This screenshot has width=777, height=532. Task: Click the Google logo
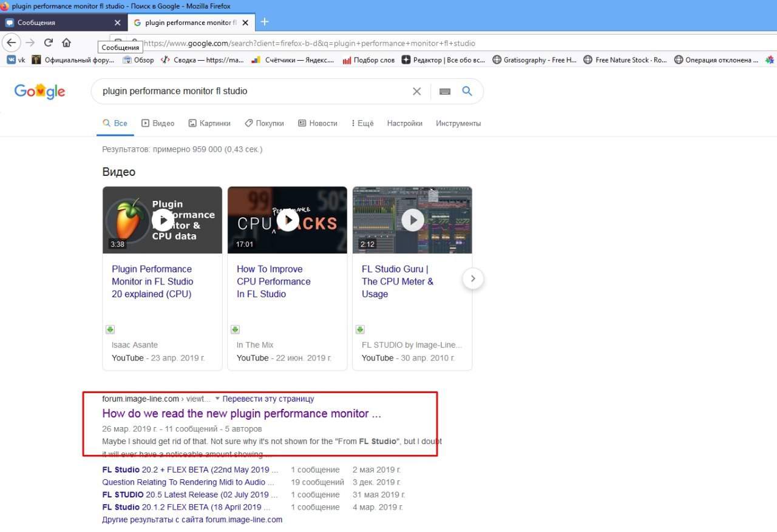tap(40, 92)
